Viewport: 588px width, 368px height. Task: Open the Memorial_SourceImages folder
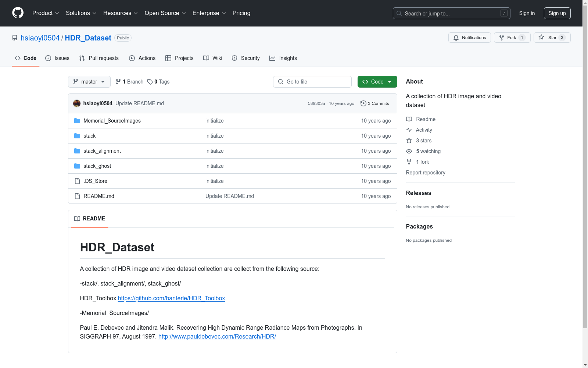click(112, 121)
